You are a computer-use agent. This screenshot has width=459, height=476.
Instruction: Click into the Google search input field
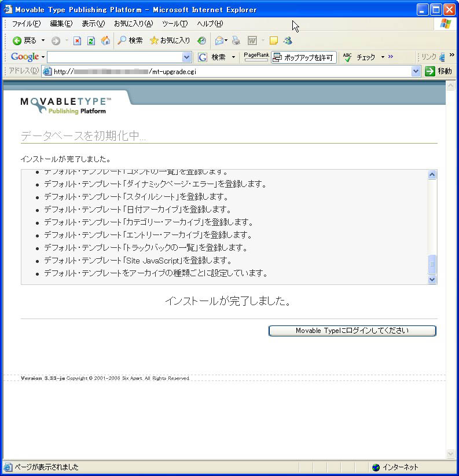point(115,57)
